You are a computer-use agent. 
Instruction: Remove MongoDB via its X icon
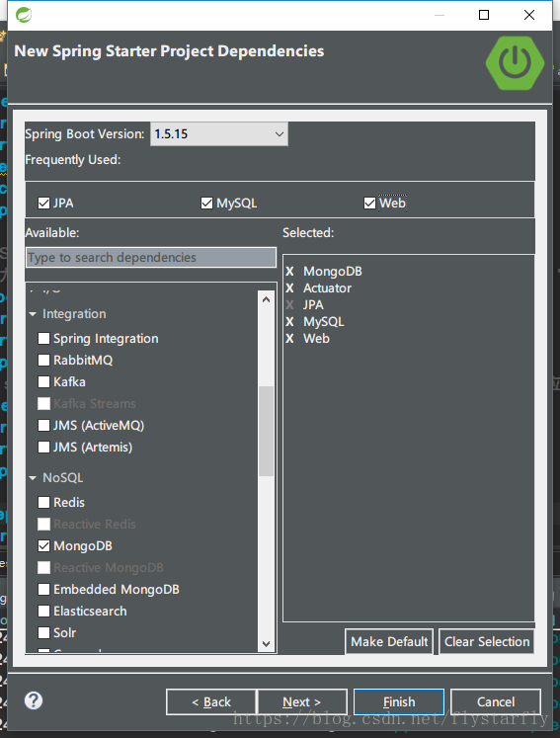click(x=289, y=272)
